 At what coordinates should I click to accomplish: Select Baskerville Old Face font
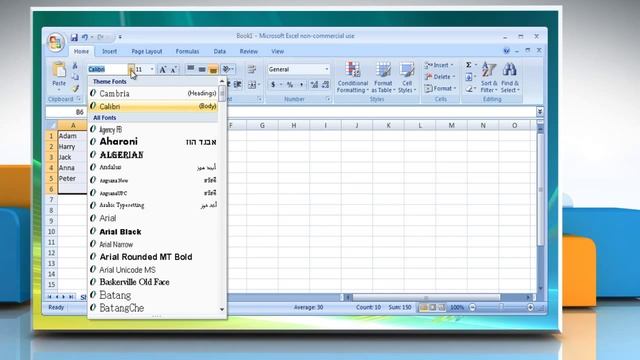coord(153,282)
